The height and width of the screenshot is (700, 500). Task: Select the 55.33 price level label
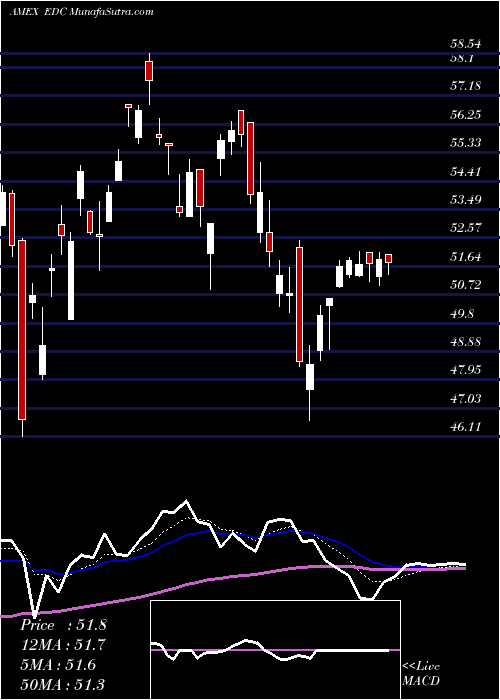(466, 143)
